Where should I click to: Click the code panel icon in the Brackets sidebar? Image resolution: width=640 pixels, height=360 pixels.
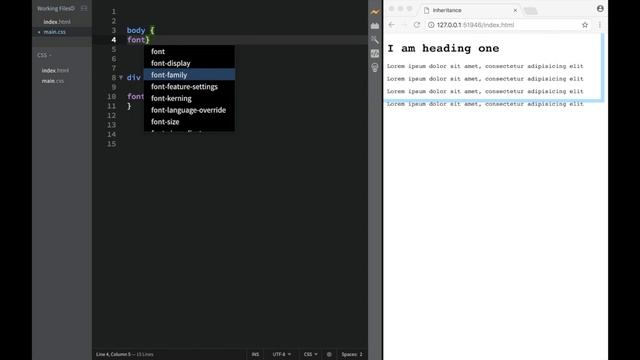375,53
